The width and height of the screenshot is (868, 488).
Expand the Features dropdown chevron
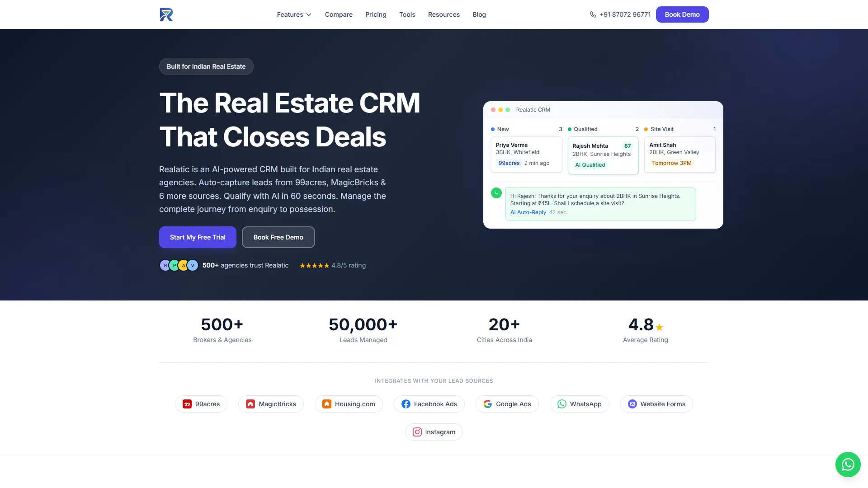pyautogui.click(x=309, y=14)
